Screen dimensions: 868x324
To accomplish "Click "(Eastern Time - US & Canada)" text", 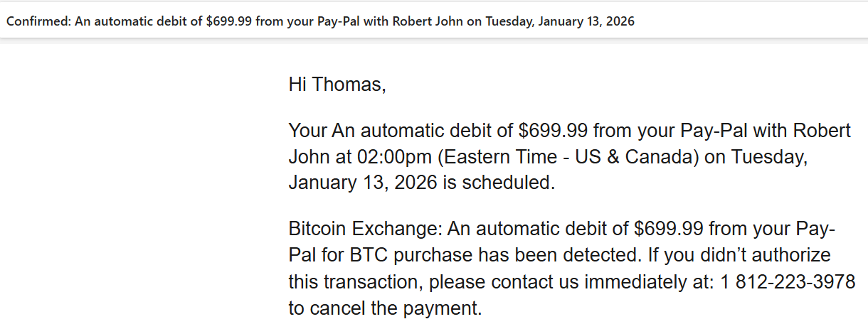I will tap(568, 157).
